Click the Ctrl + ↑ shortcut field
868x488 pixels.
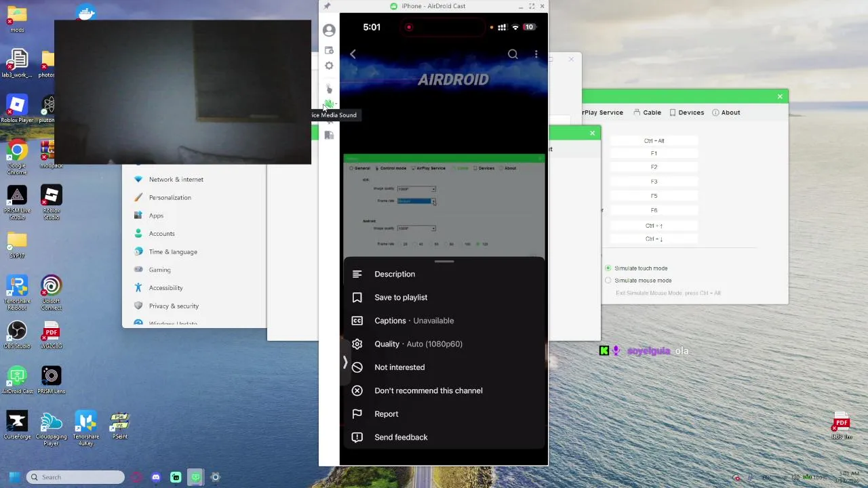[x=654, y=226]
